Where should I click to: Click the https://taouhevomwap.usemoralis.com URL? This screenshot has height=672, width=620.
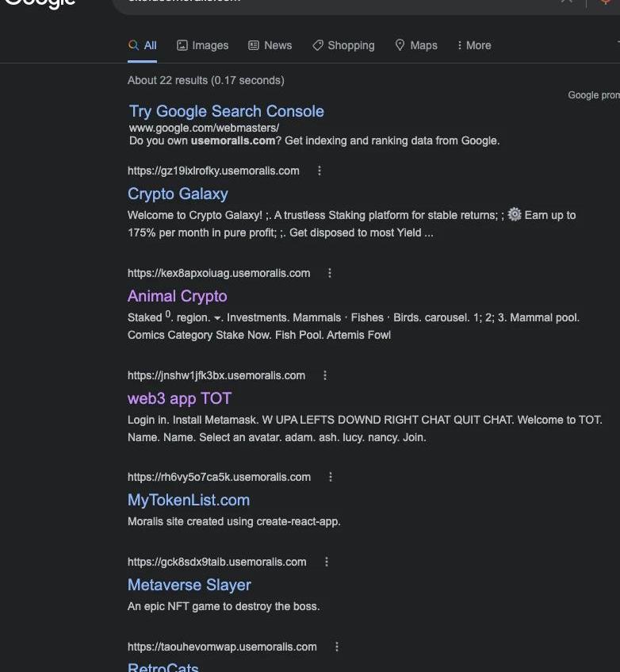pos(222,647)
